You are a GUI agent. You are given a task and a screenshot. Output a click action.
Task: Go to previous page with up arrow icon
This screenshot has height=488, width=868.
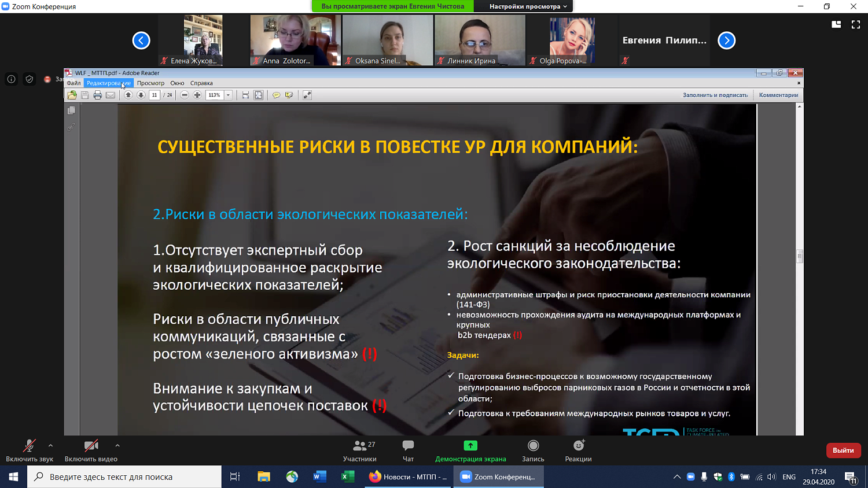point(128,95)
